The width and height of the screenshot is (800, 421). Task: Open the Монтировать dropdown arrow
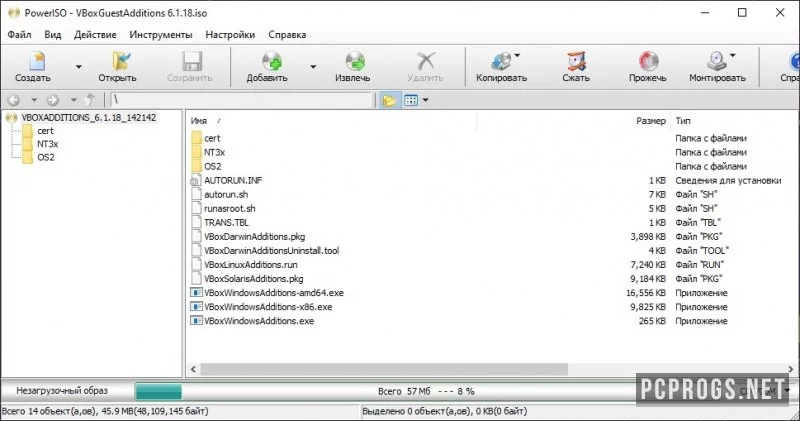pyautogui.click(x=733, y=56)
